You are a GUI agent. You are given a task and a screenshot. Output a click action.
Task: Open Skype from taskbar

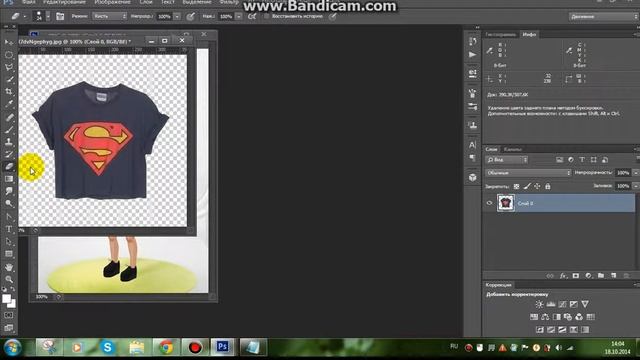(x=107, y=347)
